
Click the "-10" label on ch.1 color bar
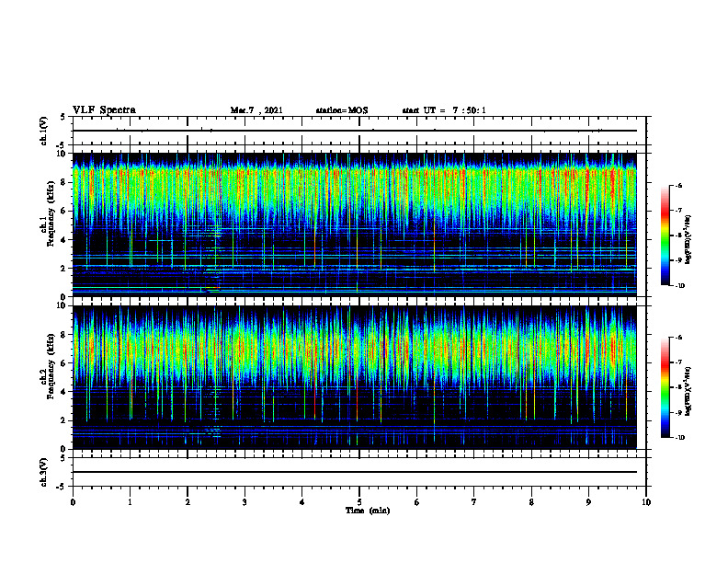point(679,286)
